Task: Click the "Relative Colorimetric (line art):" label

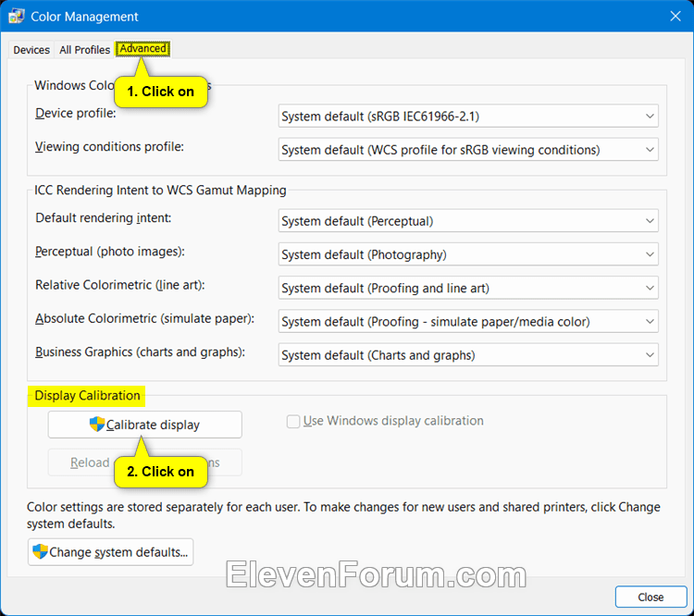Action: [120, 285]
